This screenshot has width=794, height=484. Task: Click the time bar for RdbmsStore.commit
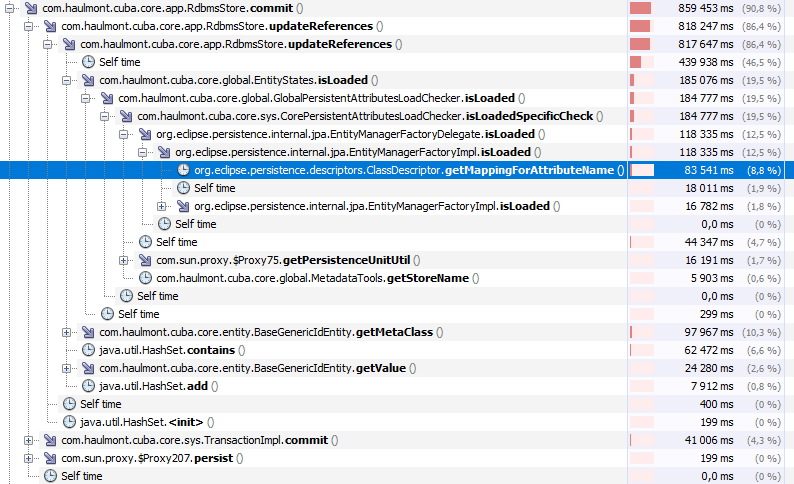coord(641,8)
